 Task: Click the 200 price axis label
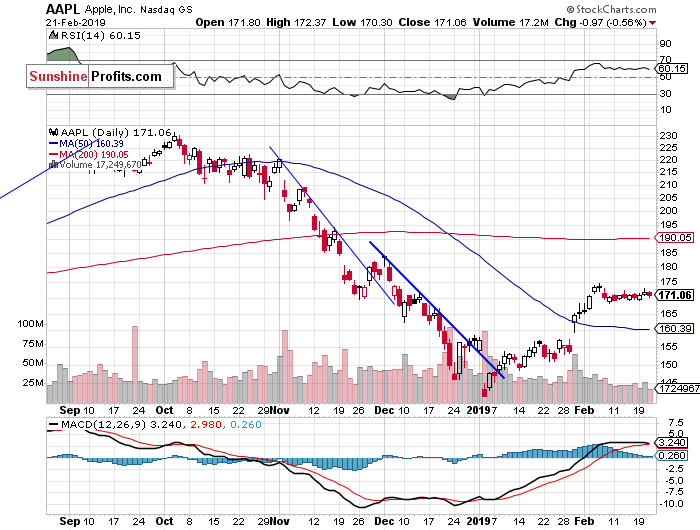pyautogui.click(x=668, y=211)
